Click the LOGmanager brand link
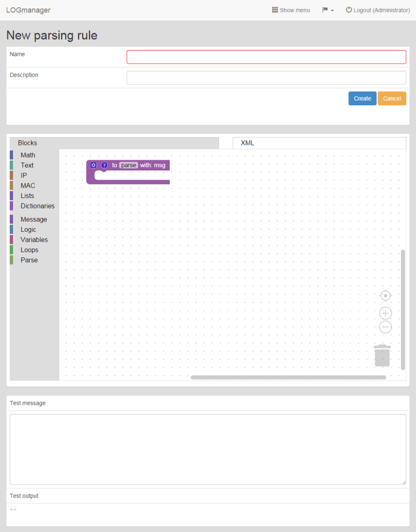The height and width of the screenshot is (532, 416). 28,10
